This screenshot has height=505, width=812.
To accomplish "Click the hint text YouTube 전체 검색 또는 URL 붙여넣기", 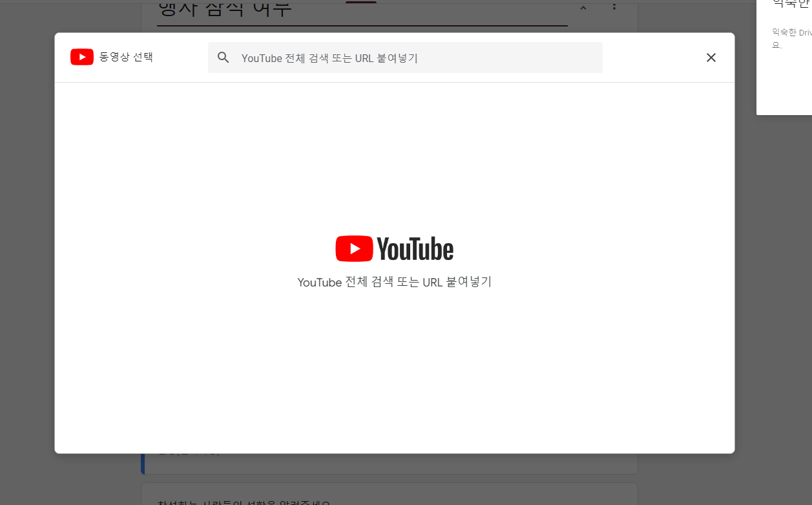I will click(394, 282).
